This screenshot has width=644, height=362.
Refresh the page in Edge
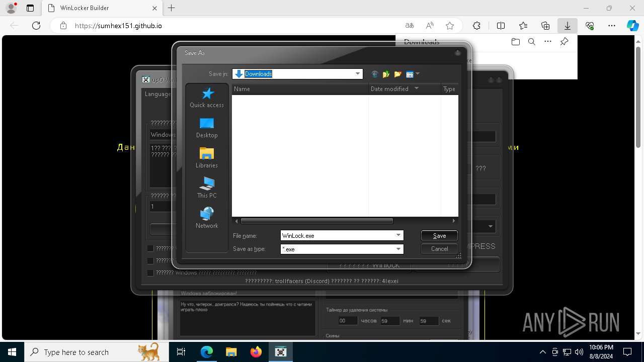(x=36, y=26)
